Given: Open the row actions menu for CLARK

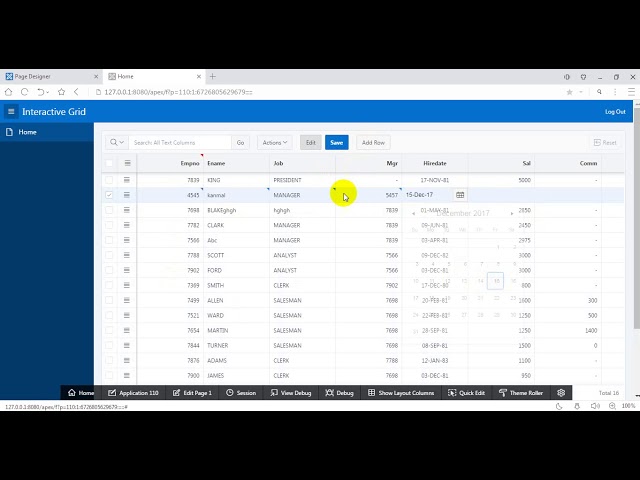Looking at the screenshot, I should (x=127, y=225).
